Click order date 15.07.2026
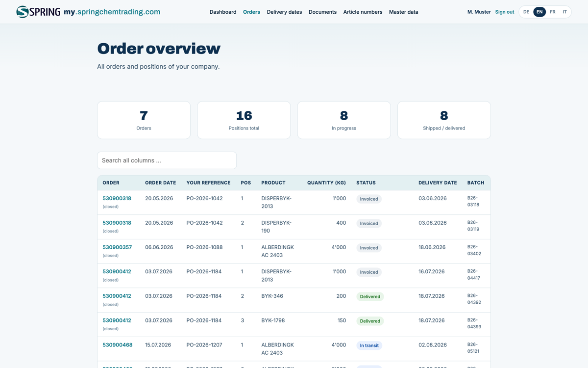Screen dimensions: 588x368 (x=158, y=345)
